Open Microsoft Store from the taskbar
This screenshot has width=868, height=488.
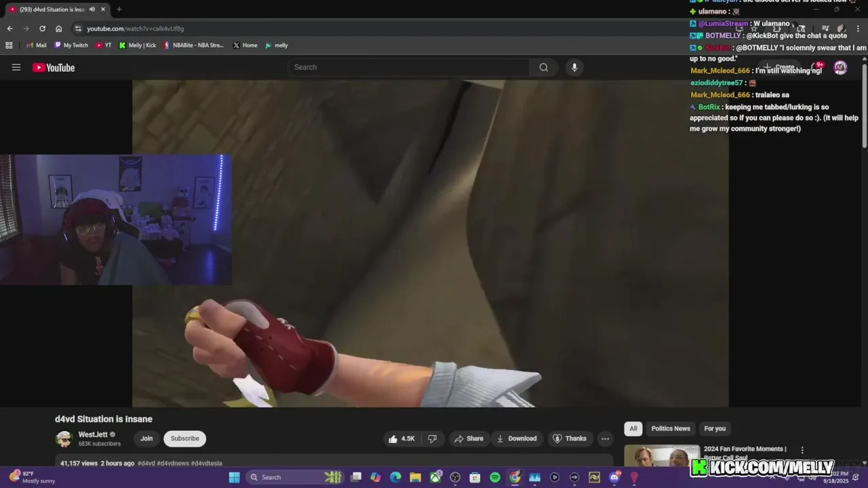click(475, 477)
